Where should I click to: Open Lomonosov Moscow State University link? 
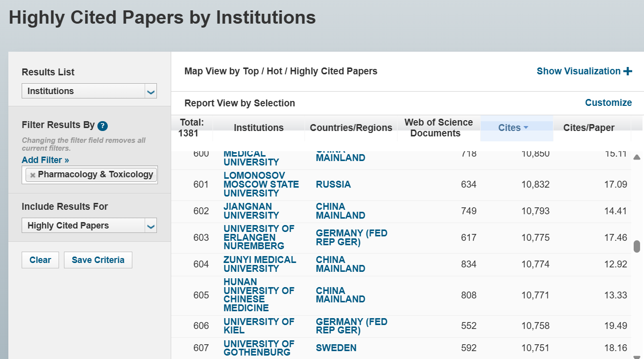[x=261, y=184]
